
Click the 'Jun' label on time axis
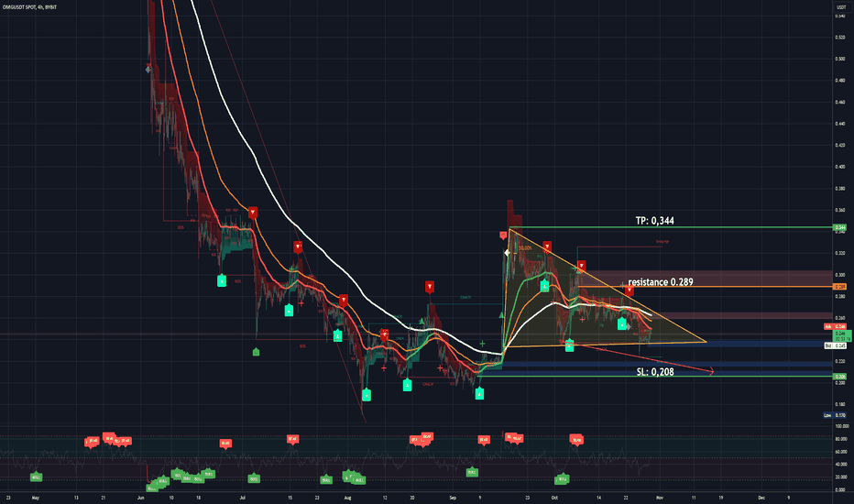coord(141,498)
